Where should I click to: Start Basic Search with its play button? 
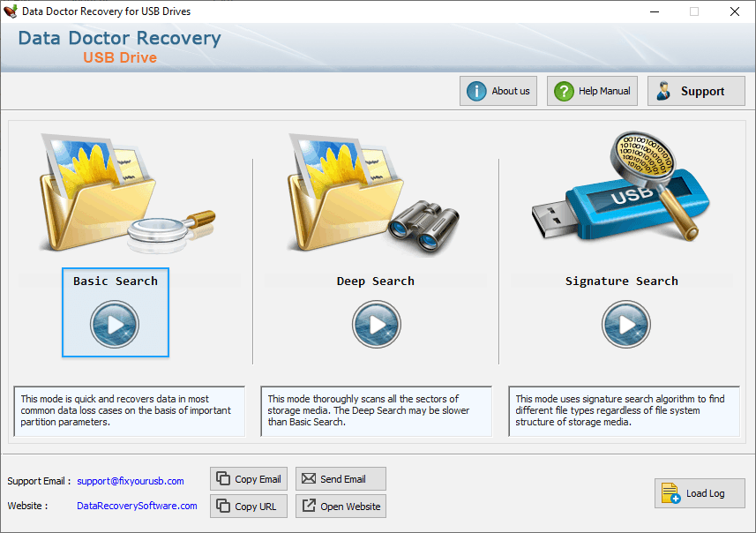[x=115, y=324]
